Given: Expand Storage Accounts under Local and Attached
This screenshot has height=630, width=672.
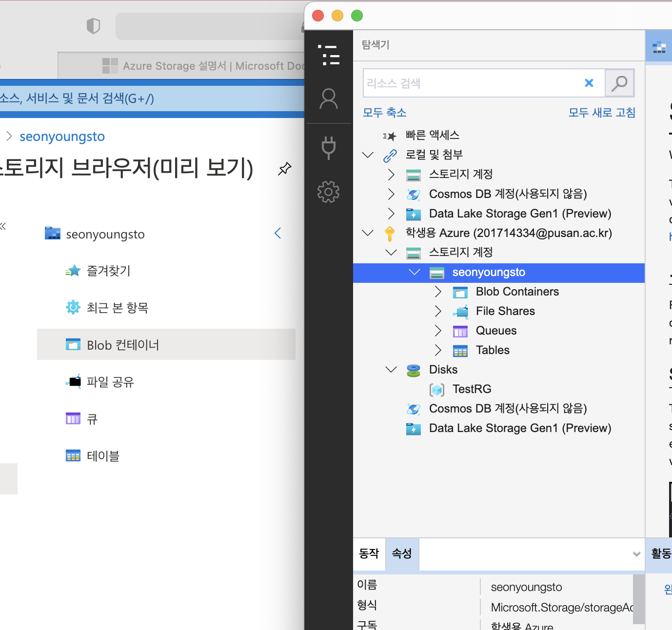Looking at the screenshot, I should pyautogui.click(x=391, y=175).
